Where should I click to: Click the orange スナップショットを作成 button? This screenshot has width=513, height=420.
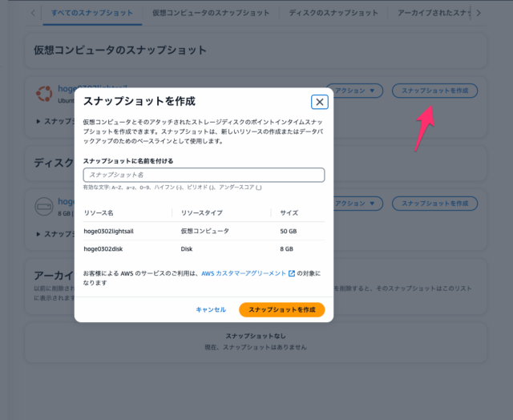281,309
